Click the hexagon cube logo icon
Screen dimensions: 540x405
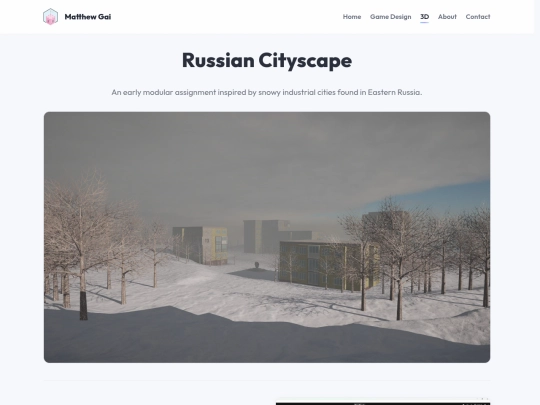(50, 17)
